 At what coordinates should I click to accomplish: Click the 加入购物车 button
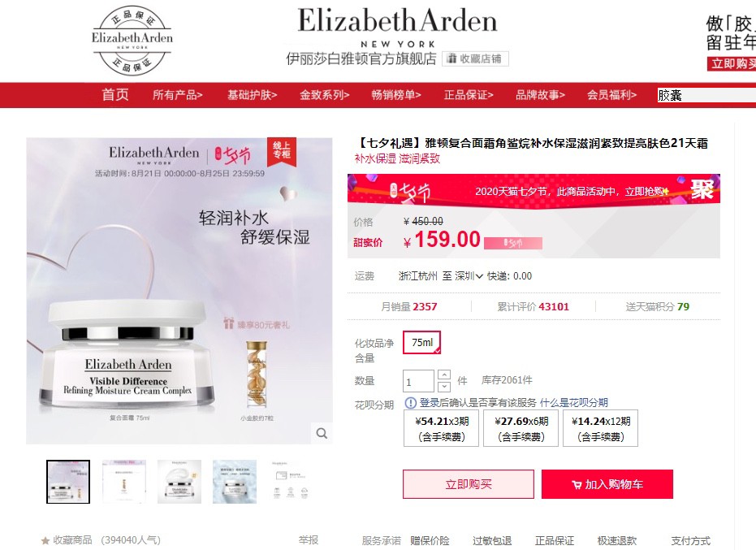(x=607, y=484)
